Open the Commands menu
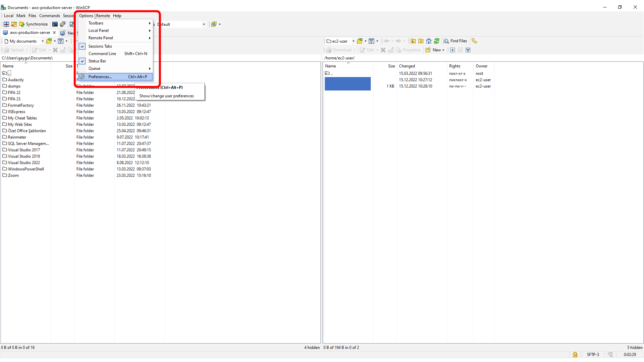This screenshot has width=644, height=362. pos(50,16)
